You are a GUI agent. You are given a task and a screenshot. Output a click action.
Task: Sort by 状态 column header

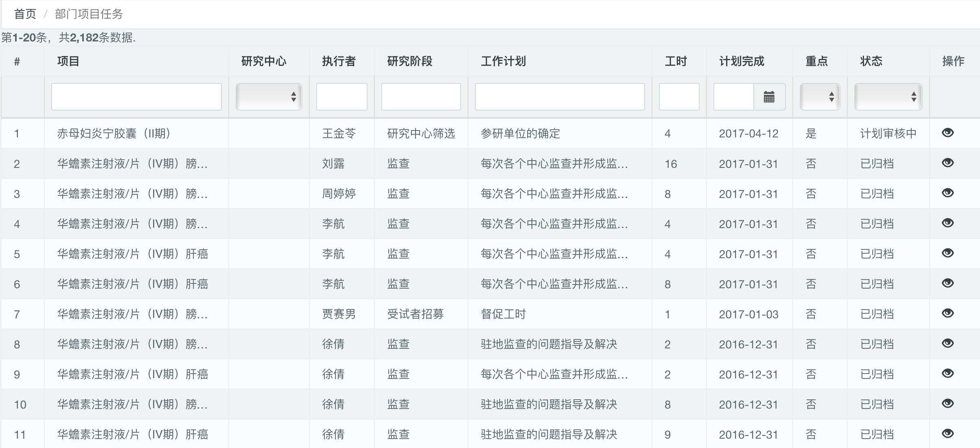pyautogui.click(x=871, y=61)
